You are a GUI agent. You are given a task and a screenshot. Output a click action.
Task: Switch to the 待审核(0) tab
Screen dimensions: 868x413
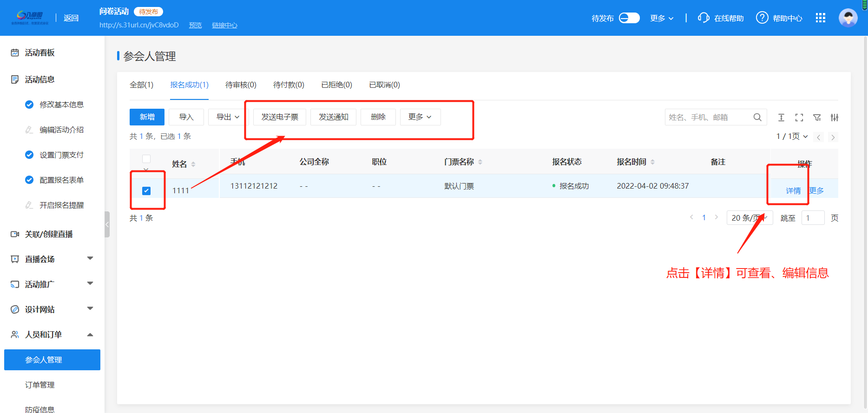point(241,85)
